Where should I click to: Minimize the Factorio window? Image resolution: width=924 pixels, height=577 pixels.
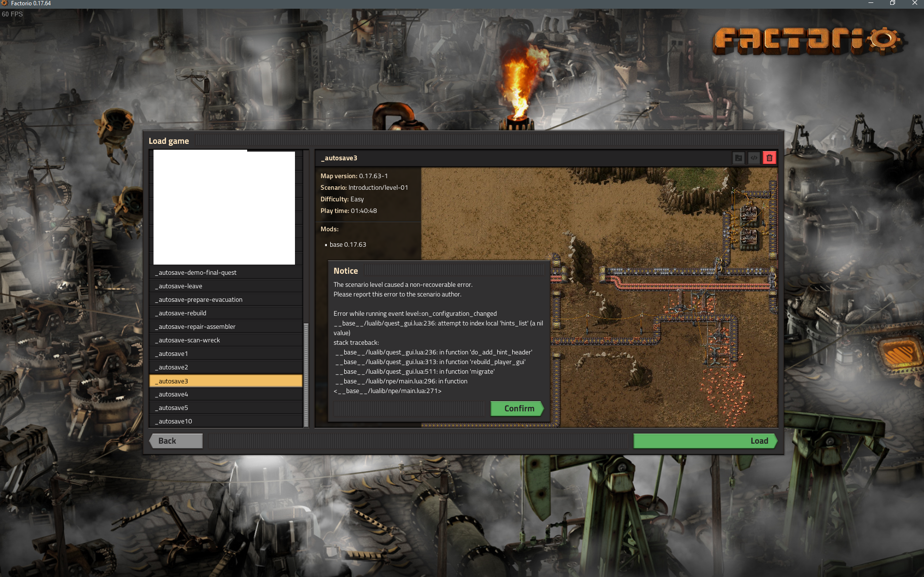pyautogui.click(x=870, y=3)
